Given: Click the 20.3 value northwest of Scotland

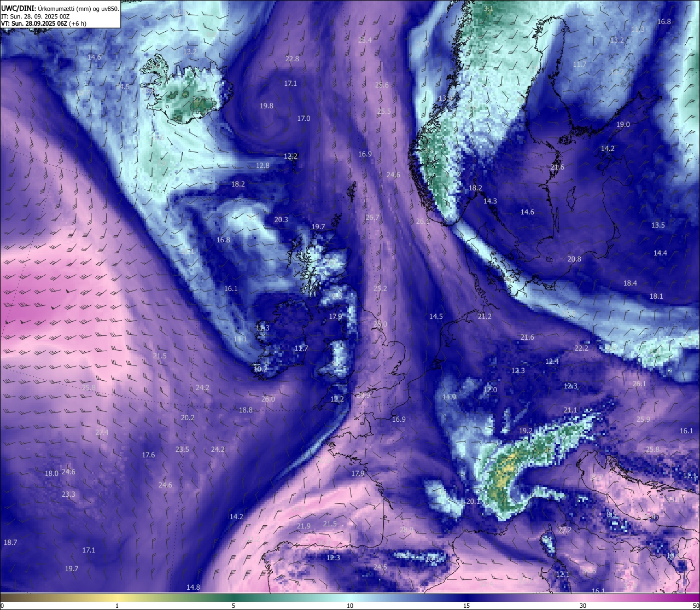Looking at the screenshot, I should (281, 220).
